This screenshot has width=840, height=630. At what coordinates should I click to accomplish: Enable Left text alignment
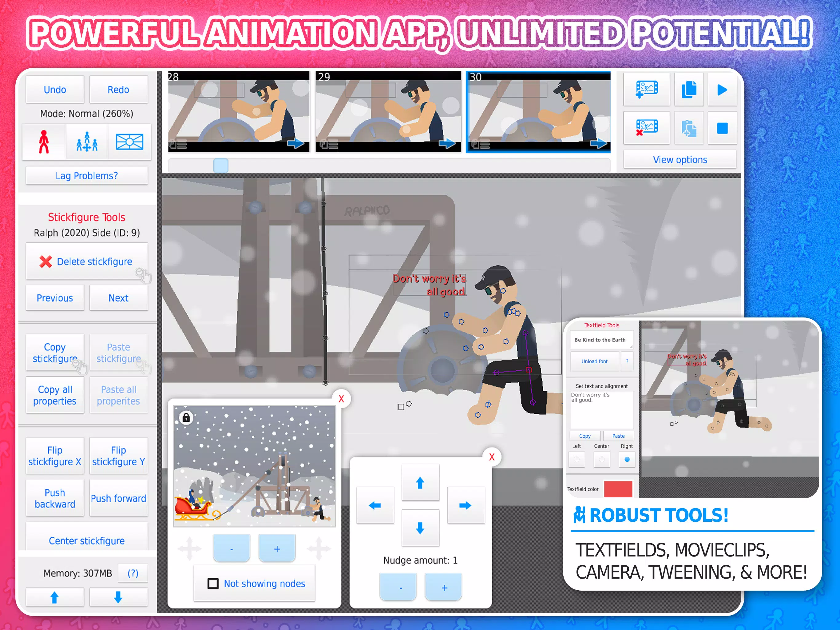coord(577,459)
